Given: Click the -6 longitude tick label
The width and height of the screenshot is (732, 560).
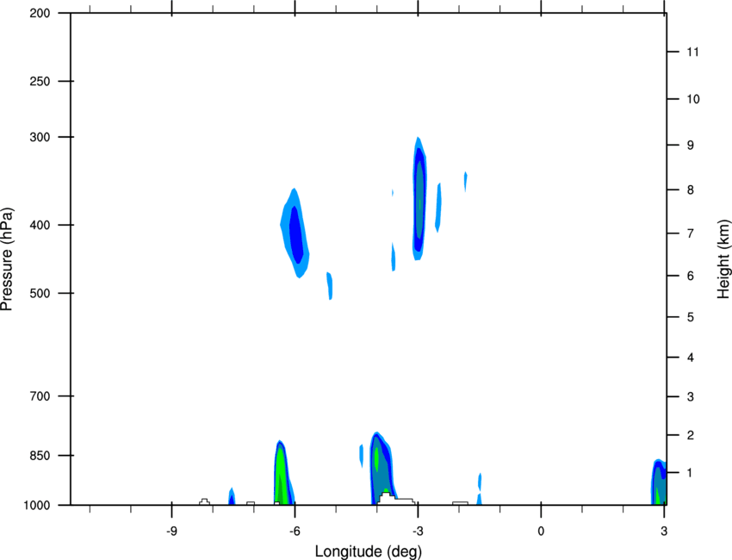Looking at the screenshot, I should pyautogui.click(x=295, y=532).
